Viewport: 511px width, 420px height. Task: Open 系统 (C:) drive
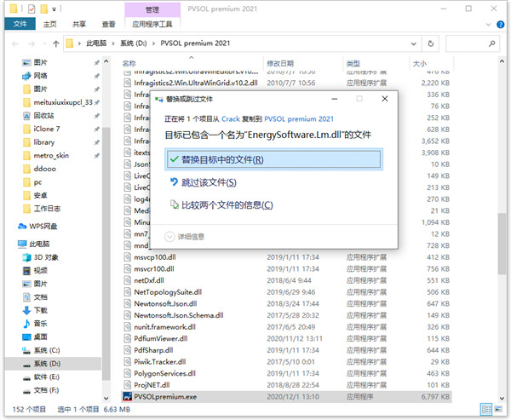point(46,350)
